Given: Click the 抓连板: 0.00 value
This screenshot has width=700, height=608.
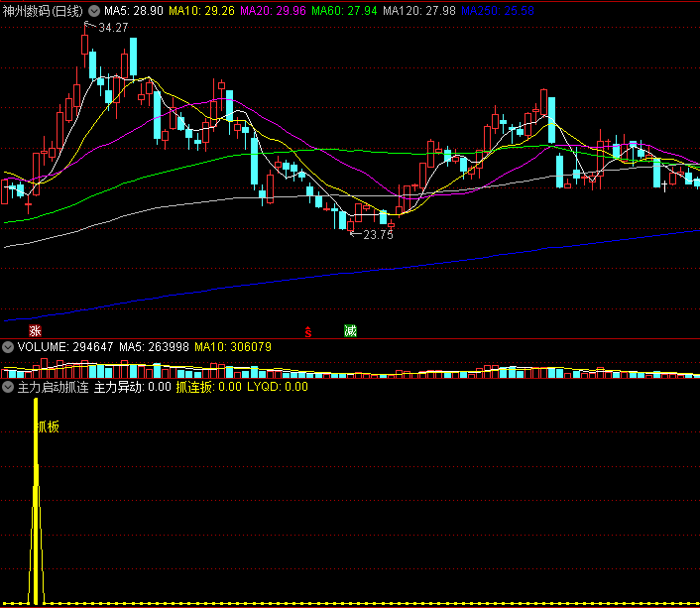Looking at the screenshot, I should (209, 387).
